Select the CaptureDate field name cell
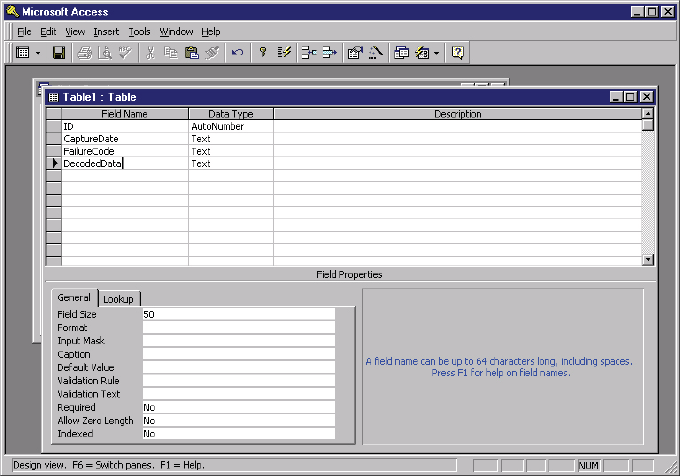This screenshot has width=680, height=476. pos(125,139)
